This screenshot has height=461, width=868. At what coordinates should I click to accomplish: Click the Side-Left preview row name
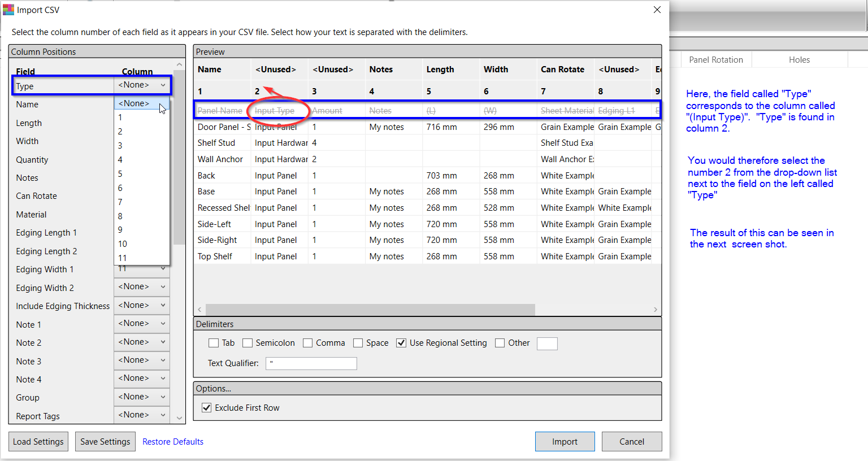214,224
